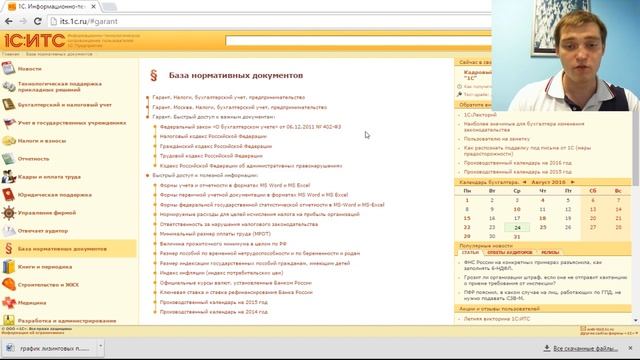The width and height of the screenshot is (640, 360).
Task: Open the Налоги и взносы coins icon
Action: 8,141
